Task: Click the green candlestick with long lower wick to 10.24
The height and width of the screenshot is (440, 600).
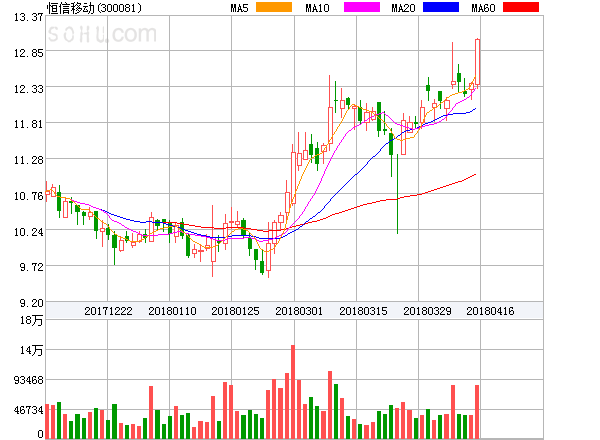Action: (x=398, y=194)
